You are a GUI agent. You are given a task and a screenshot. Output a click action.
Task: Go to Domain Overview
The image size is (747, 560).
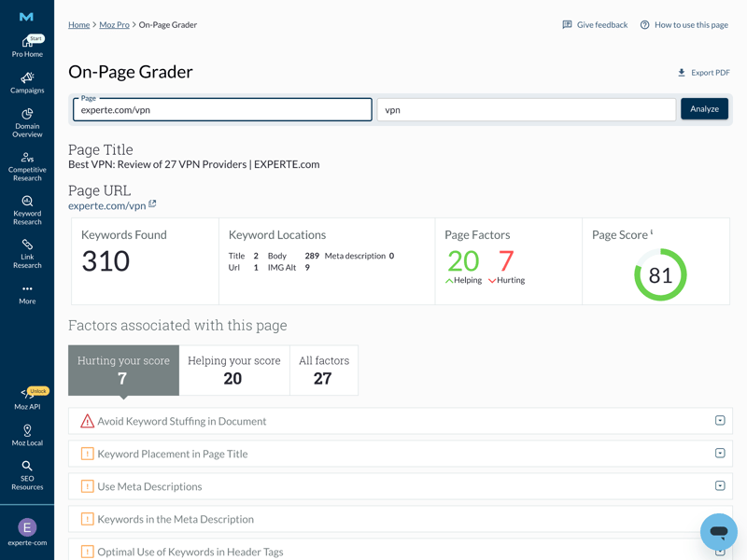pyautogui.click(x=27, y=122)
